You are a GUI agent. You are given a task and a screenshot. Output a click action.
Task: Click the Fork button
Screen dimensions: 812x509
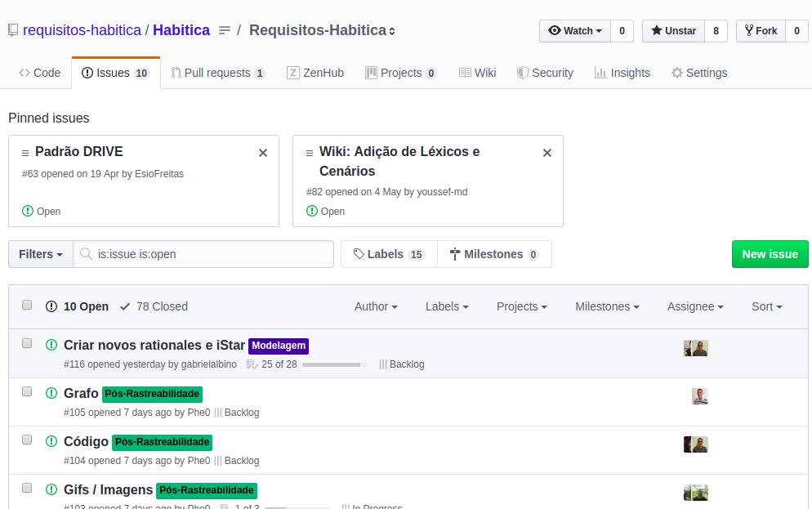click(x=761, y=31)
